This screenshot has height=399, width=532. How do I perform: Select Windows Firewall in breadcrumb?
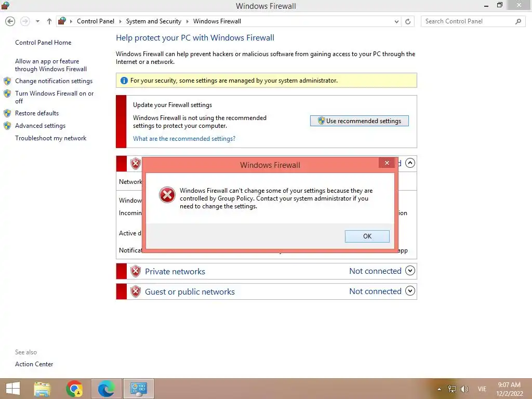click(217, 21)
